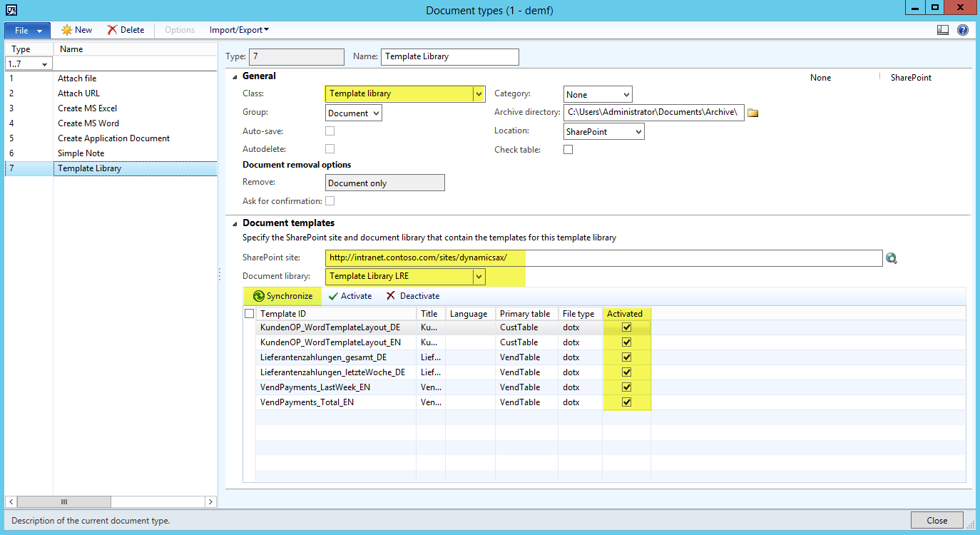Collapse the General section
980x535 pixels.
tap(235, 76)
